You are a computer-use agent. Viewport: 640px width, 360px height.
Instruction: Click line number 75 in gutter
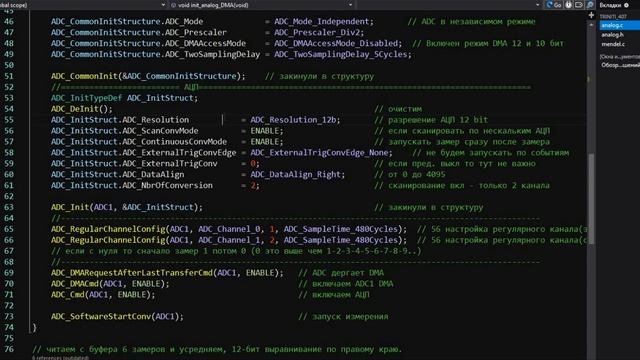[9, 338]
